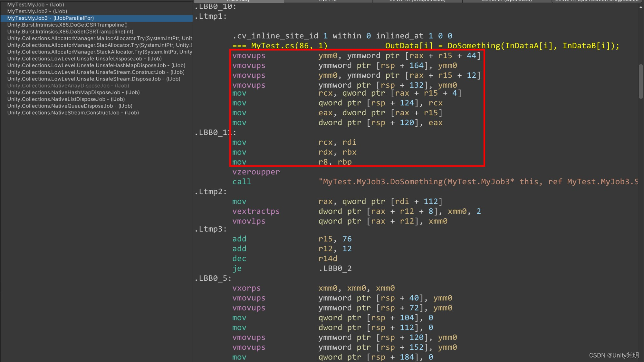Click vmovups [rsp + 72], ymm0 line
The image size is (644, 362).
point(342,308)
